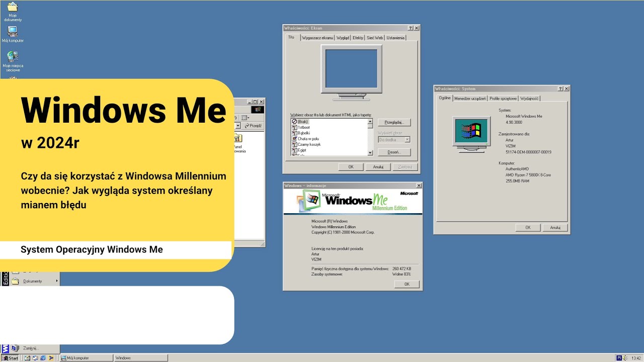Image resolution: width=644 pixels, height=362 pixels.
Task: Click the wallpaper list scroll-up arrow
Action: (370, 122)
